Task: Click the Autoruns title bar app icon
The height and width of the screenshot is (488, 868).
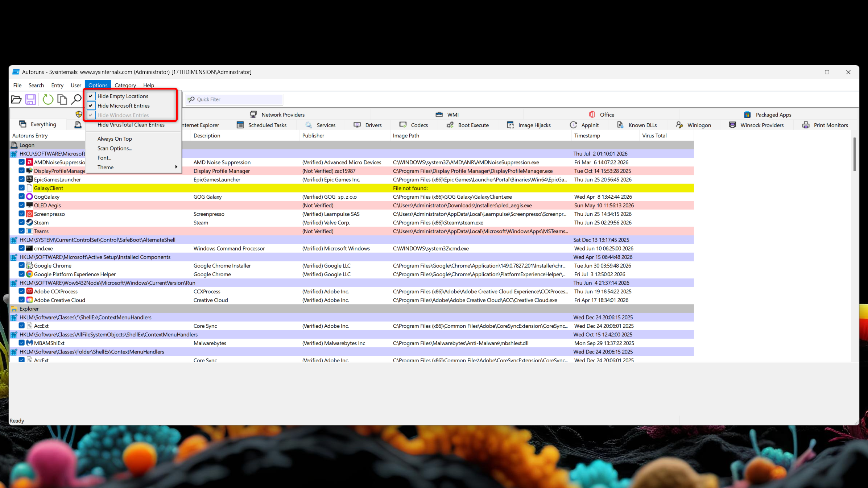Action: pos(16,72)
